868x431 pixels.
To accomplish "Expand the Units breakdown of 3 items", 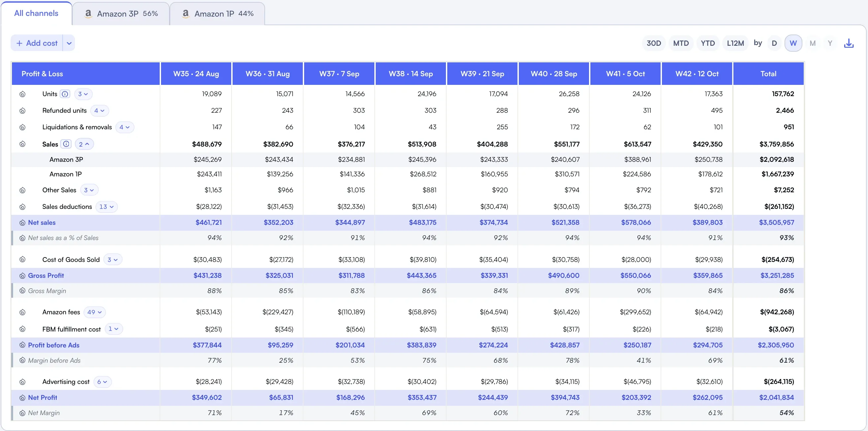I will tap(83, 94).
